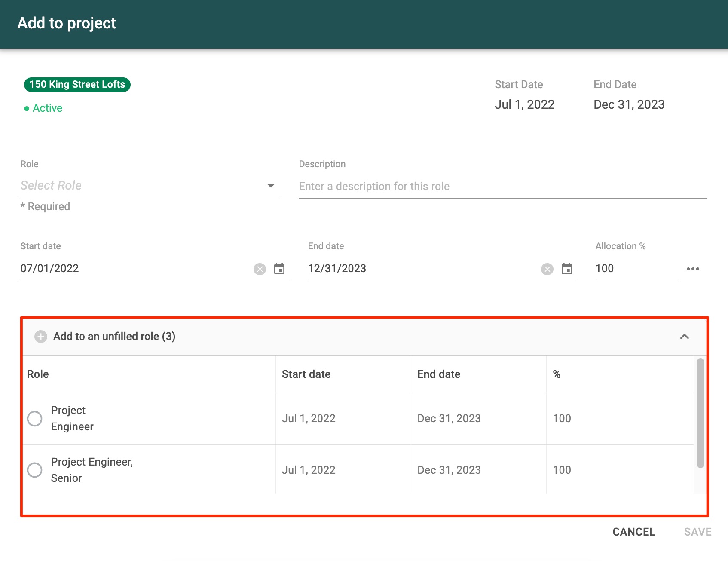Click Dec 31, 2023 in Project Engineer, Senior row
Image resolution: width=728 pixels, height=561 pixels.
click(x=449, y=470)
